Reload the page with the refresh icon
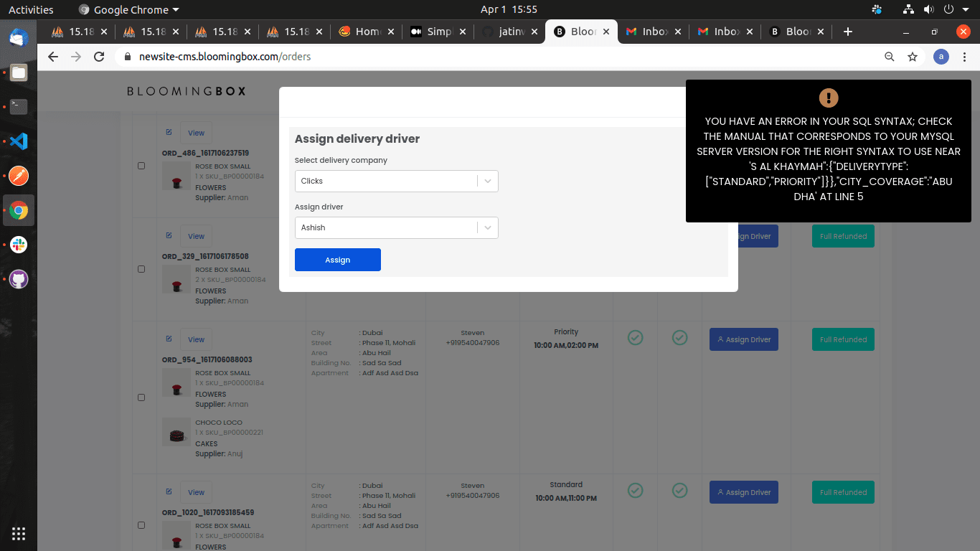The image size is (980, 551). pyautogui.click(x=100, y=57)
